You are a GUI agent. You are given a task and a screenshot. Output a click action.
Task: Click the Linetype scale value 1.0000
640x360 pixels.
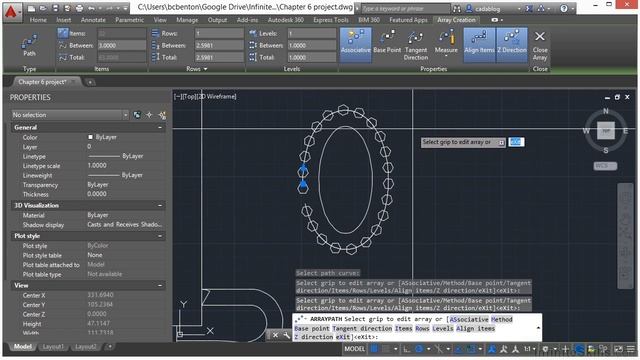[97, 165]
